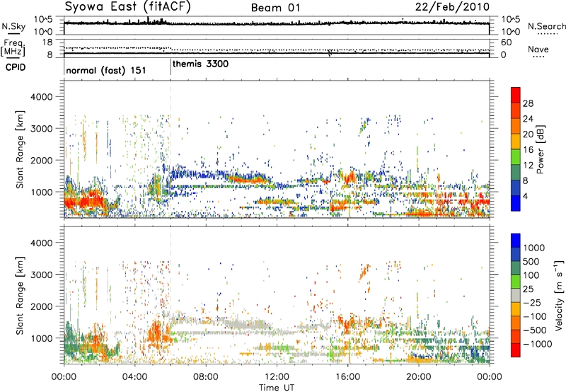Click the date '22/Feb/2010'

coord(452,7)
